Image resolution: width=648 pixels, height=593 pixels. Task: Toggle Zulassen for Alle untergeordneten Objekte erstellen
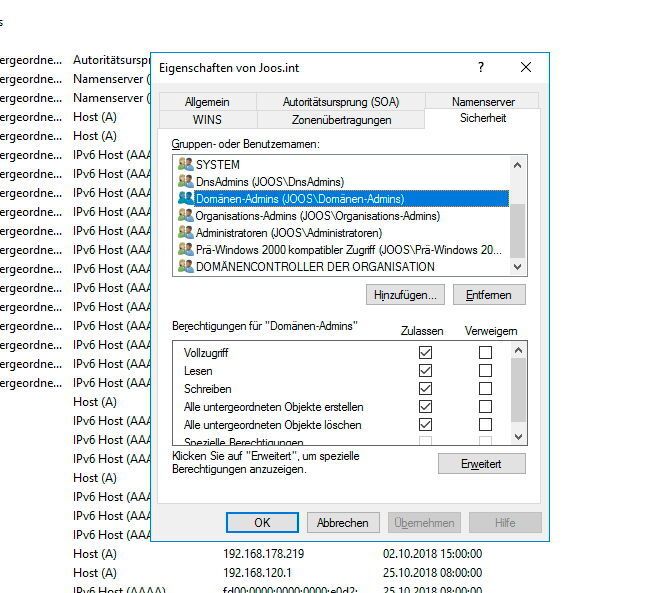425,407
